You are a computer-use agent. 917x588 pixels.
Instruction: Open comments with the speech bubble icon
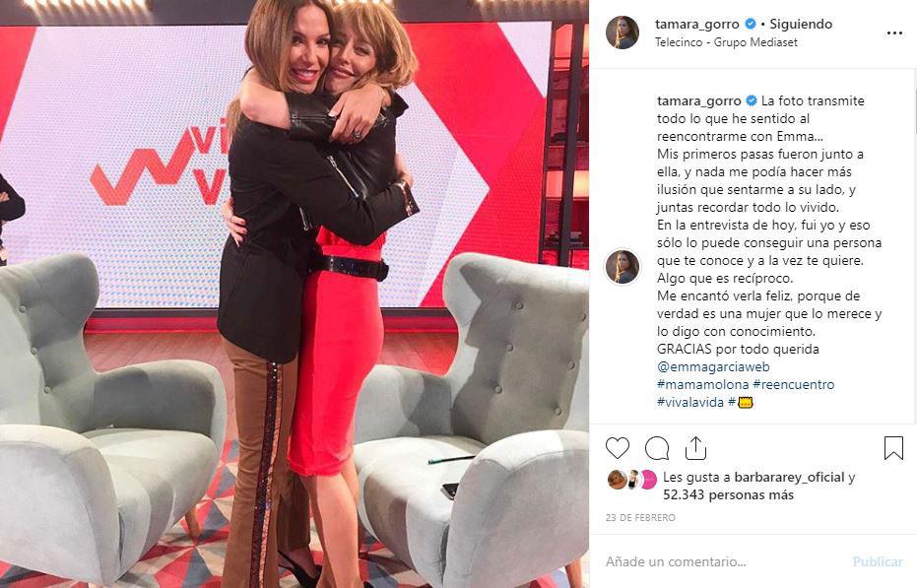click(657, 448)
